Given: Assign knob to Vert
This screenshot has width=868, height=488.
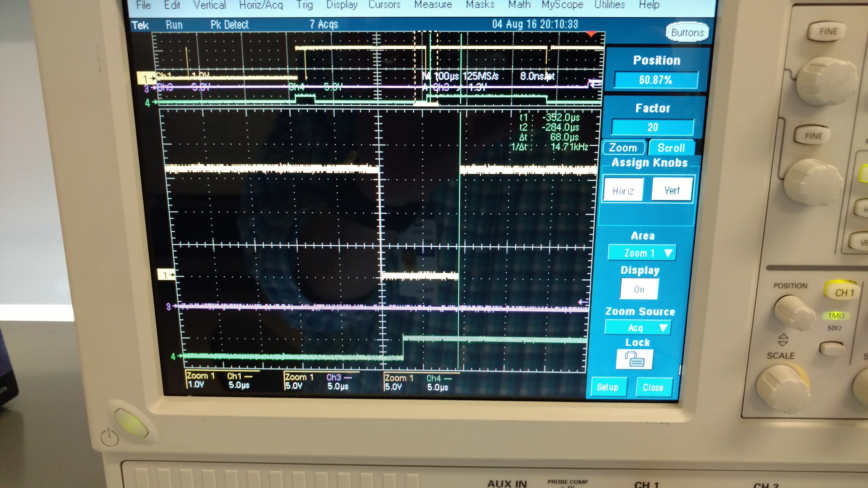Looking at the screenshot, I should pyautogui.click(x=672, y=190).
